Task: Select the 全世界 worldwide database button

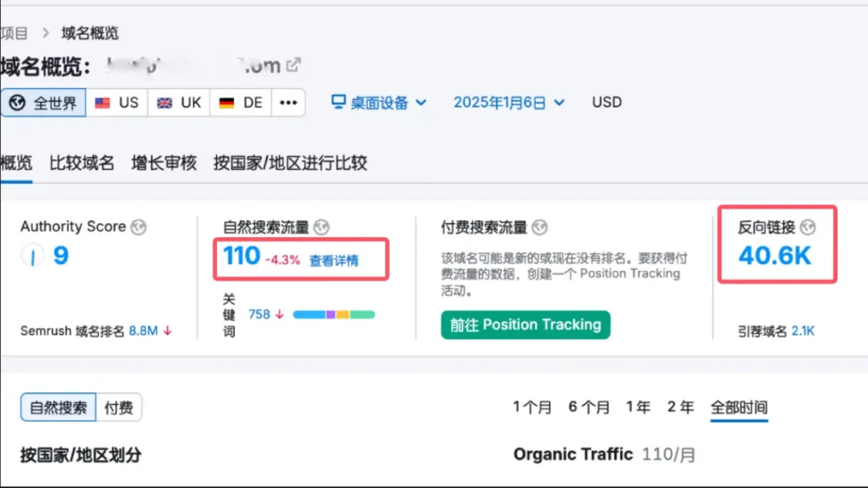Action: point(43,103)
